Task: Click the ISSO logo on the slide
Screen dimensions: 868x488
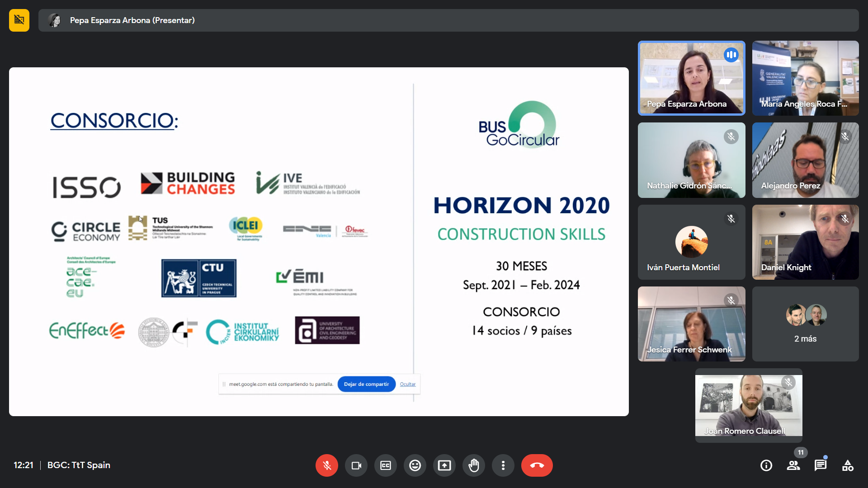Action: click(86, 187)
